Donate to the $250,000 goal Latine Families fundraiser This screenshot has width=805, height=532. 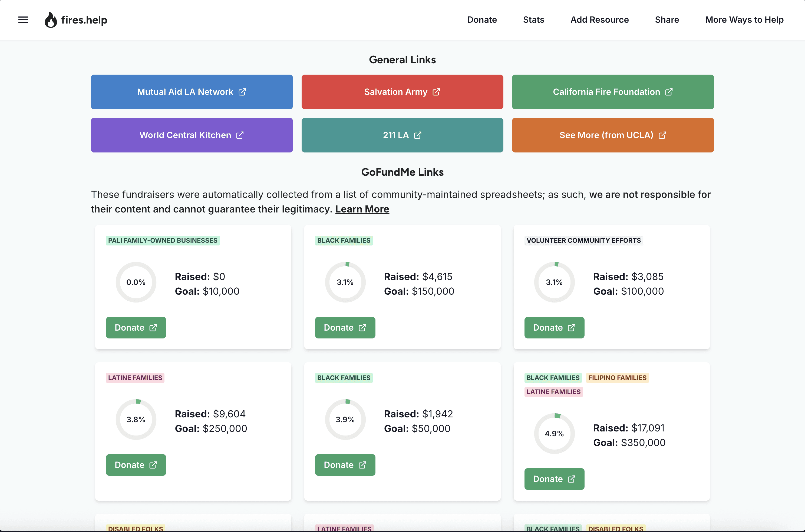(x=136, y=465)
